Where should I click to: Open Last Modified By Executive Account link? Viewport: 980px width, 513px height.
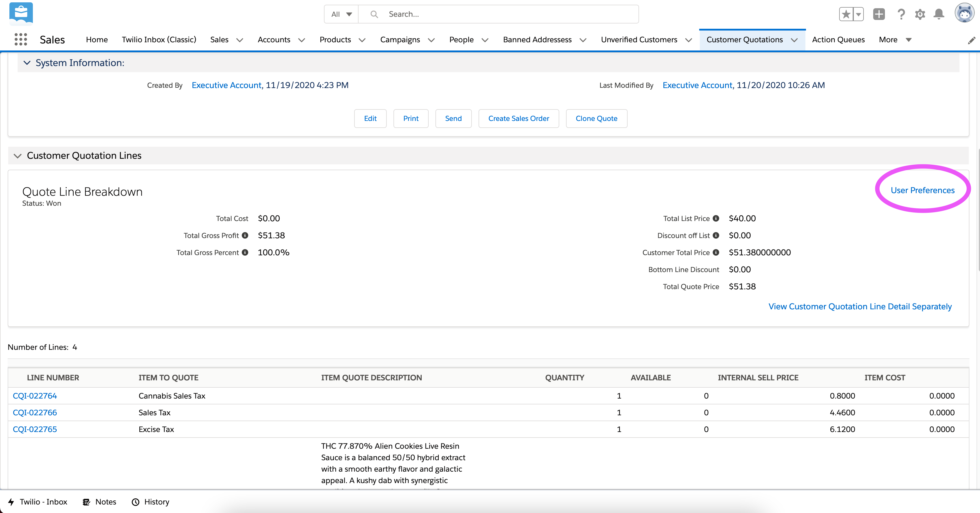[697, 85]
